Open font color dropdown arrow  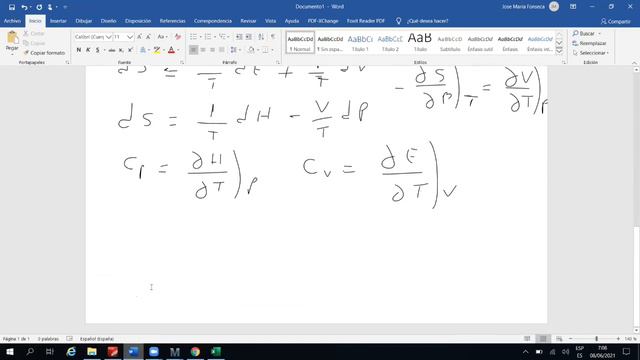tap(178, 50)
